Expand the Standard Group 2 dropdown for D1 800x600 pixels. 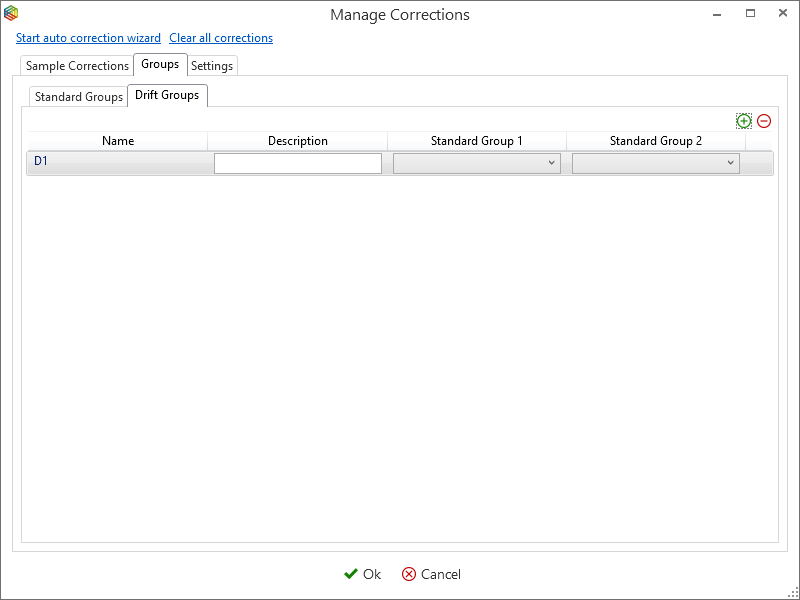[656, 163]
